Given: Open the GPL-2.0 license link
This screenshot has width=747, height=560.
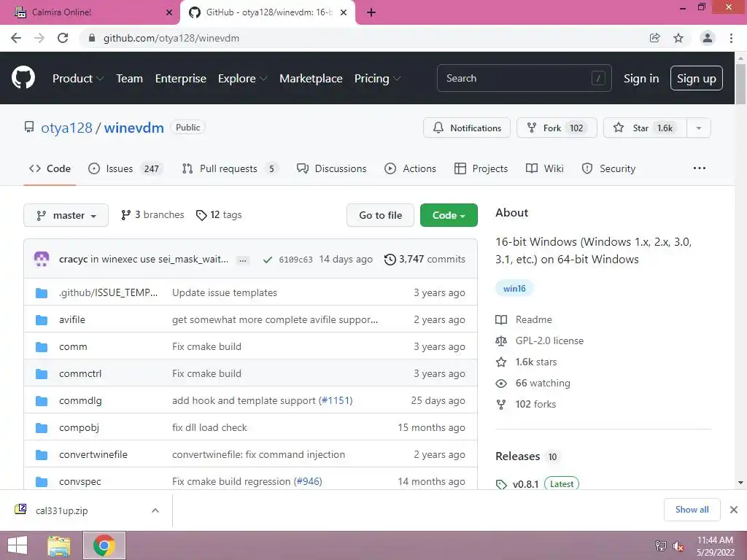Looking at the screenshot, I should tap(539, 341).
